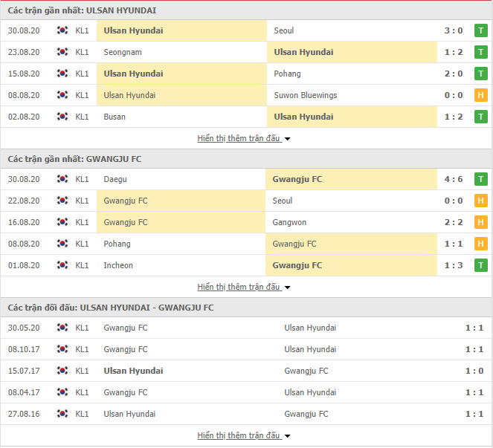493x448 pixels.
Task: Click the Korean flag on the 30.05.20 head-to-head row
Action: tap(62, 328)
